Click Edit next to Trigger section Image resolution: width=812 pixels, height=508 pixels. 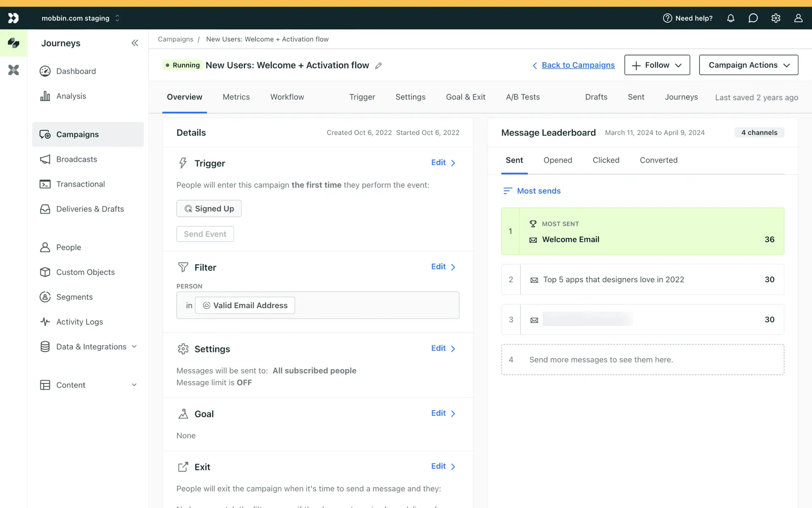pos(443,163)
